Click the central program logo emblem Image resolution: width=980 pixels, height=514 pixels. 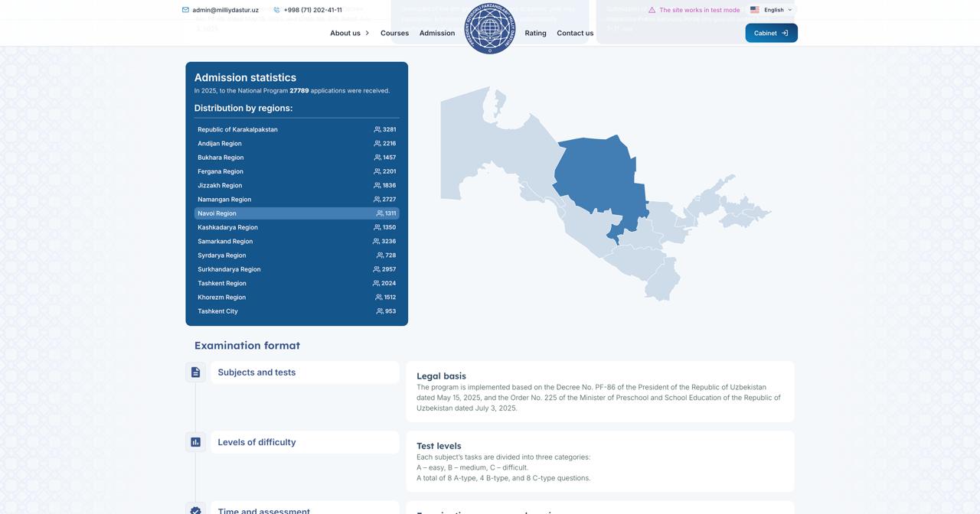[490, 31]
